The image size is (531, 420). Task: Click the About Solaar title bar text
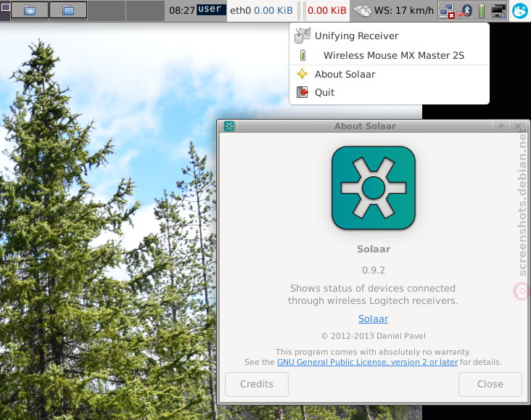pyautogui.click(x=365, y=126)
